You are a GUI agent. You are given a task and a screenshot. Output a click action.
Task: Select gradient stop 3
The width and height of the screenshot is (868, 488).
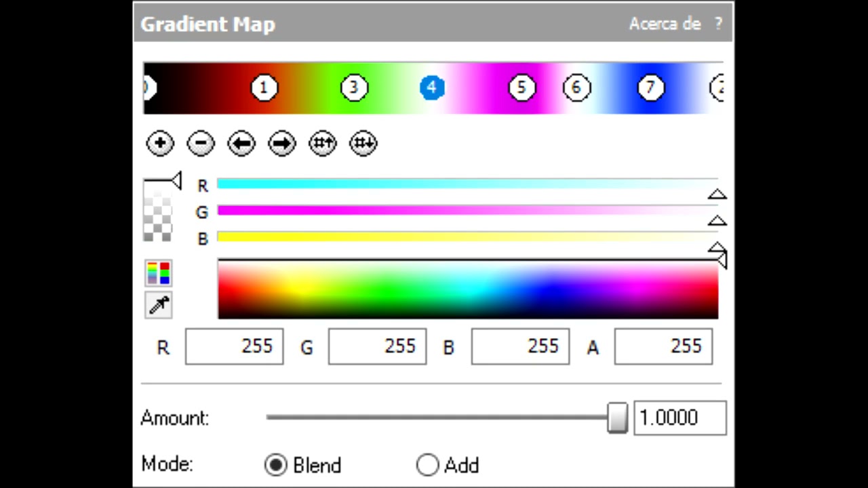(x=354, y=88)
